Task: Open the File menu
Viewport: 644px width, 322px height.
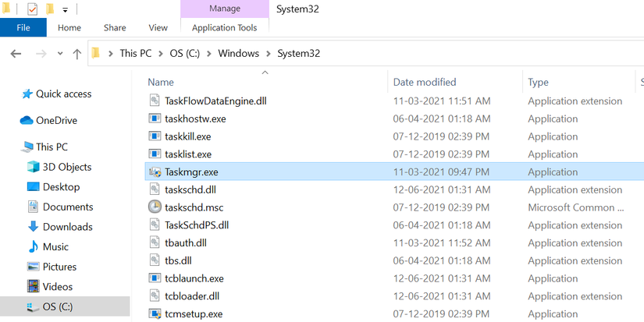Action: [x=23, y=27]
